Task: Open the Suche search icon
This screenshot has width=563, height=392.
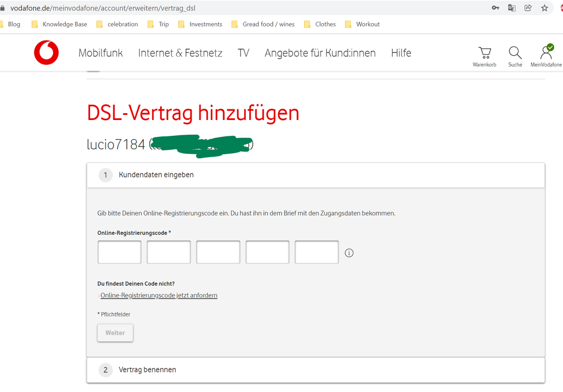Action: 515,57
